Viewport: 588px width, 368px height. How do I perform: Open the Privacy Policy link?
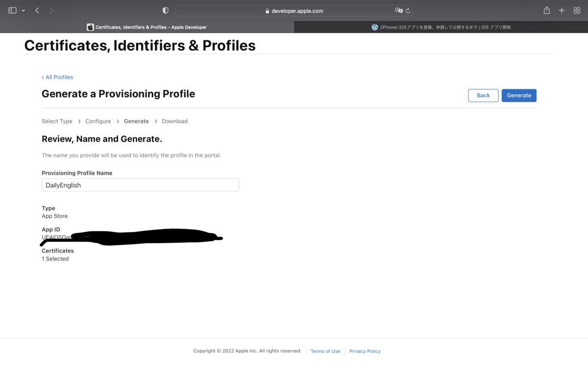365,351
